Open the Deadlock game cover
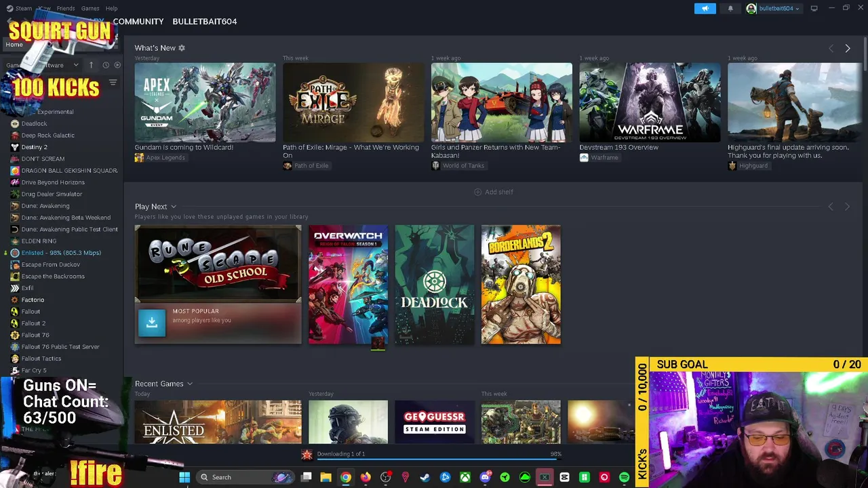Screen dimensions: 868x488 point(435,285)
